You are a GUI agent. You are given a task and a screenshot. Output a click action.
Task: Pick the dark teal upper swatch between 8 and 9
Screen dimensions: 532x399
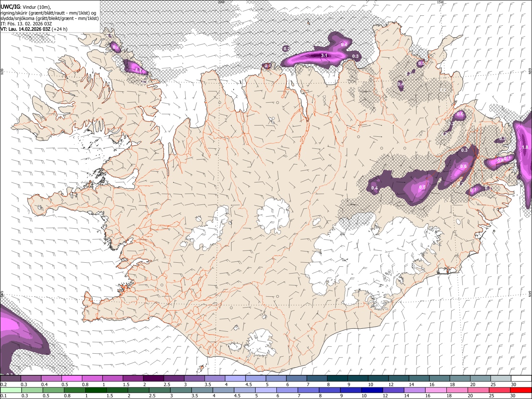(337, 379)
